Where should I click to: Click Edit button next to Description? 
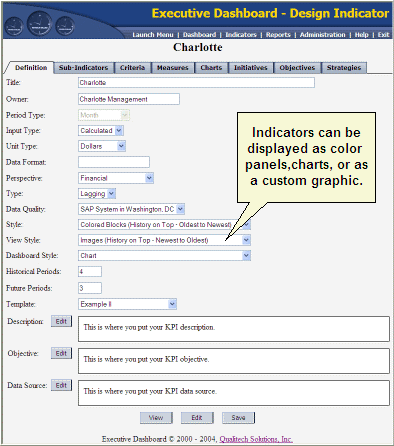tap(61, 321)
